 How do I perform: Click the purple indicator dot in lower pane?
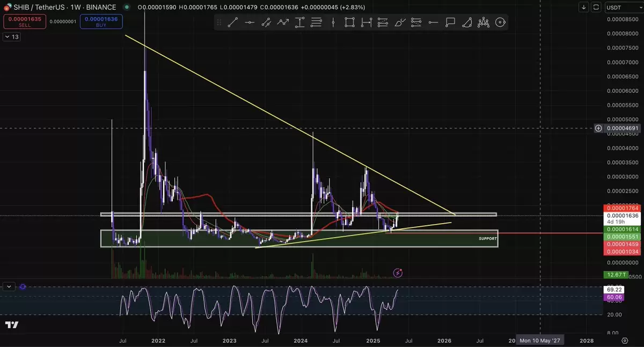(x=23, y=287)
